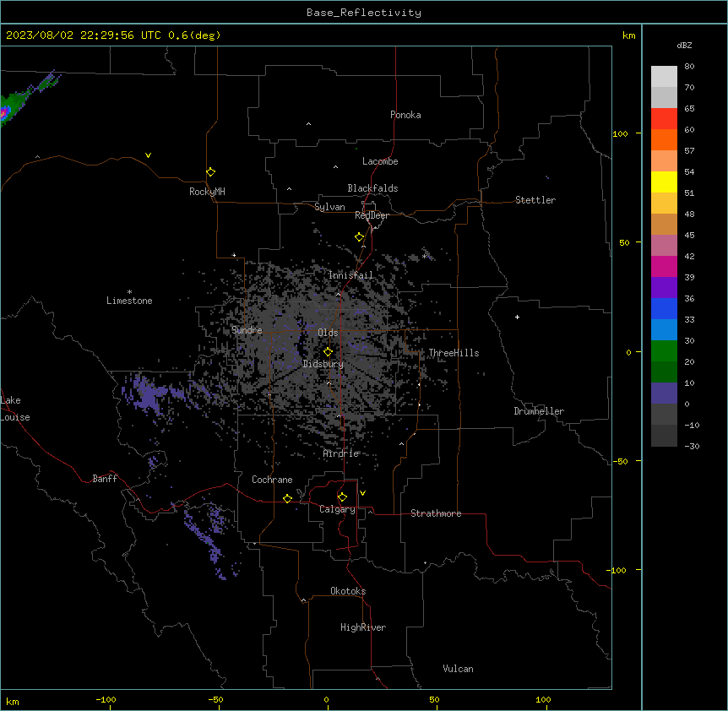Screen dimensions: 728x711
Task: Click the Didsbury town label
Action: coord(323,364)
